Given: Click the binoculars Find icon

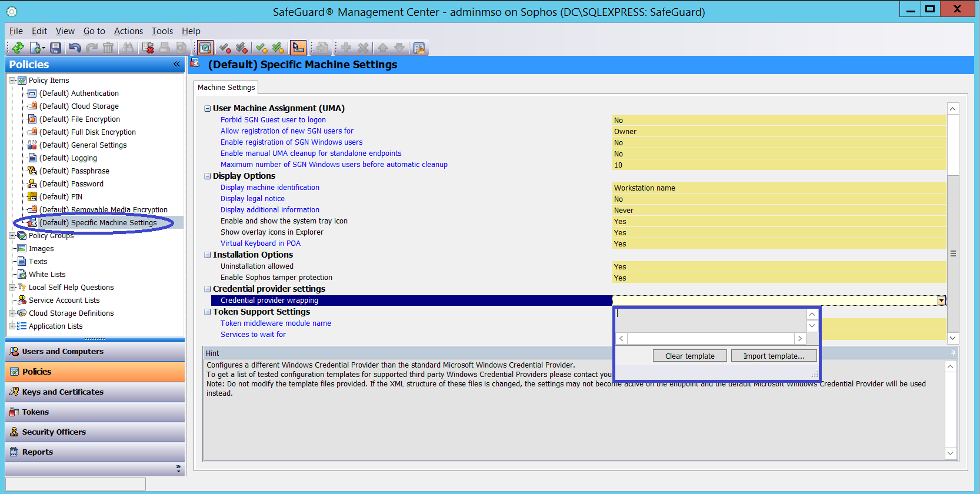Looking at the screenshot, I should tap(128, 48).
